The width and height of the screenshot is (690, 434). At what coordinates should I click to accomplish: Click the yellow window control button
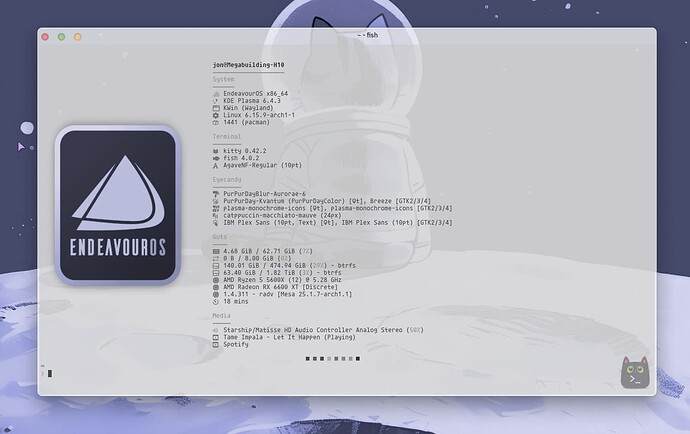(78, 37)
